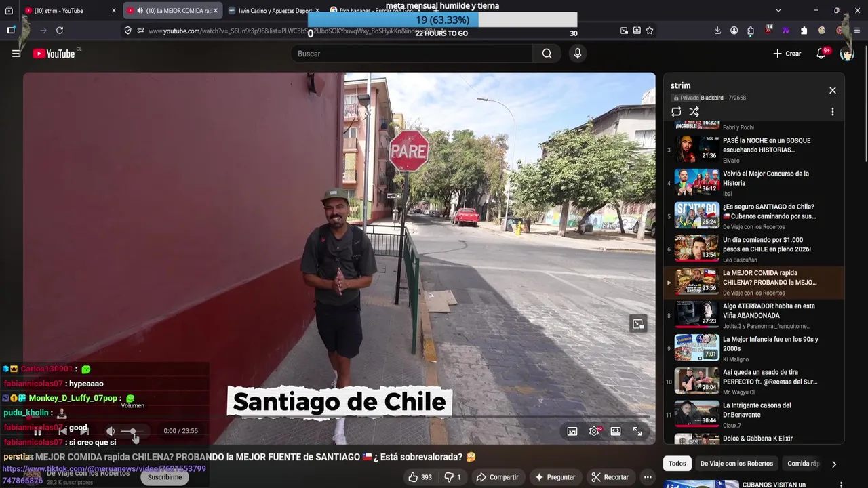Close the strim playlist panel

point(833,90)
